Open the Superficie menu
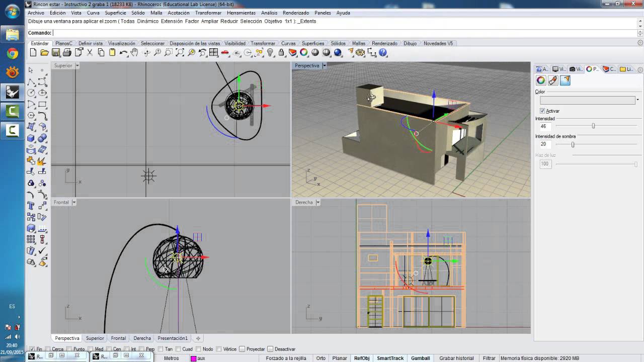Screen dimensions: 644x362 115,13
